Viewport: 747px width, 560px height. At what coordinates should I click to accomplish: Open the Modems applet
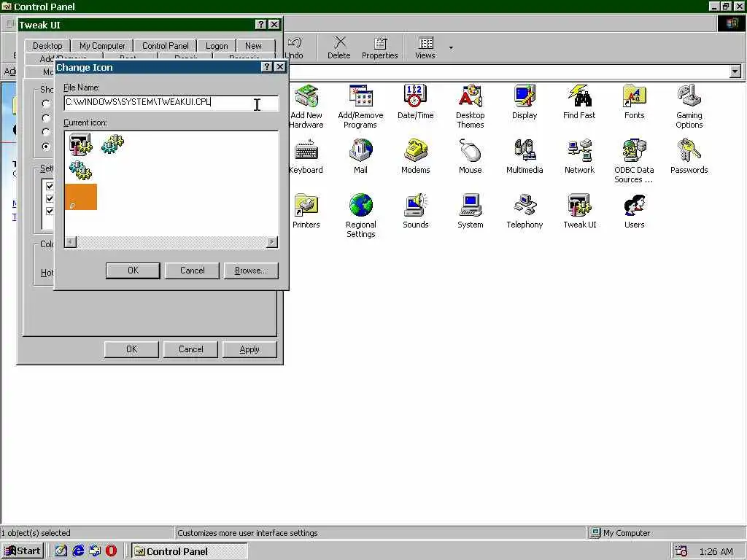[x=415, y=156]
